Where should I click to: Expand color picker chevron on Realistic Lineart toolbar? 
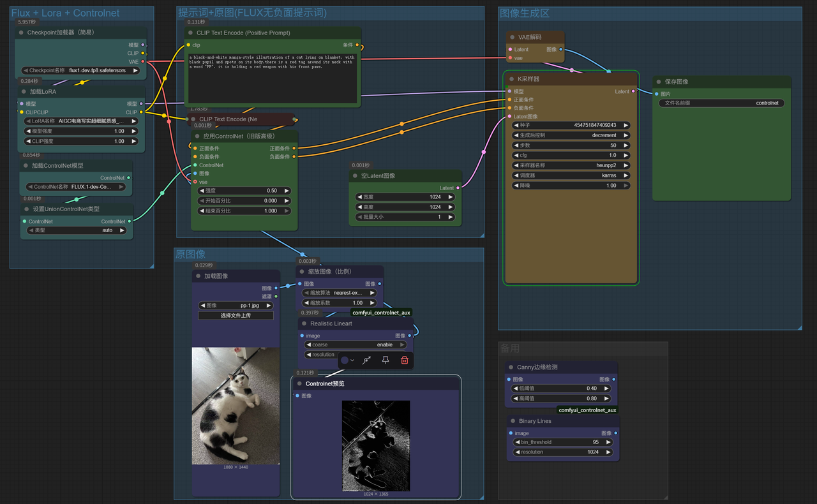click(352, 360)
